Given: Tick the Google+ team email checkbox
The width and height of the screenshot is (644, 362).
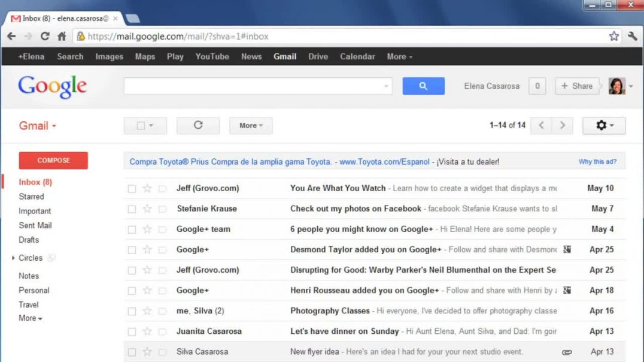Looking at the screenshot, I should pyautogui.click(x=132, y=230).
